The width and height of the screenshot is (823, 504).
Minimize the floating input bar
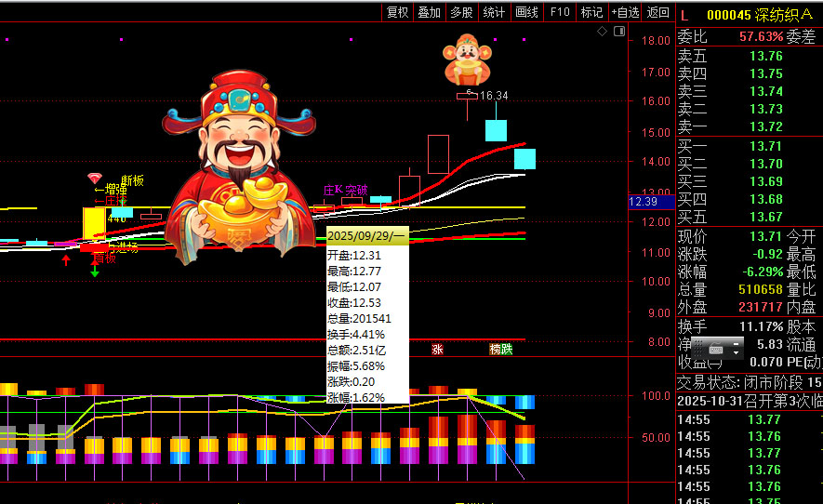click(x=737, y=342)
